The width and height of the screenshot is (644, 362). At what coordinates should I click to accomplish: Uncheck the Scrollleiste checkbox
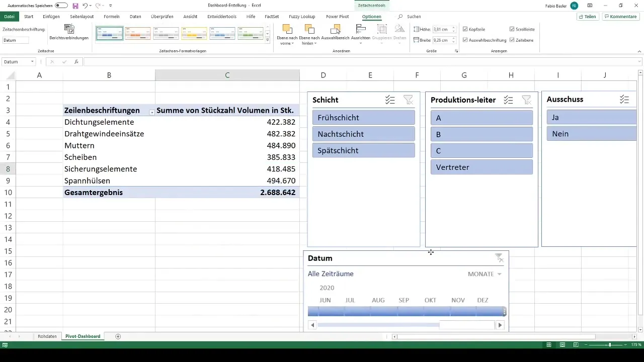(x=512, y=29)
